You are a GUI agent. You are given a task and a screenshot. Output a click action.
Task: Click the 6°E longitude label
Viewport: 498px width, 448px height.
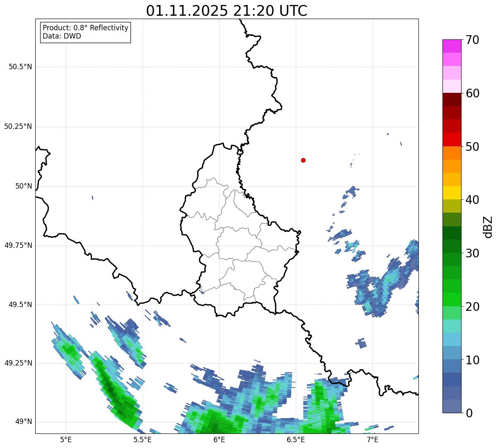(x=219, y=439)
